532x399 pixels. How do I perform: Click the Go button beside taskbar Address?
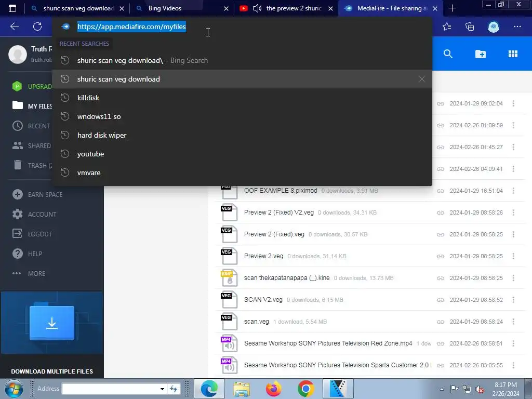click(x=174, y=389)
